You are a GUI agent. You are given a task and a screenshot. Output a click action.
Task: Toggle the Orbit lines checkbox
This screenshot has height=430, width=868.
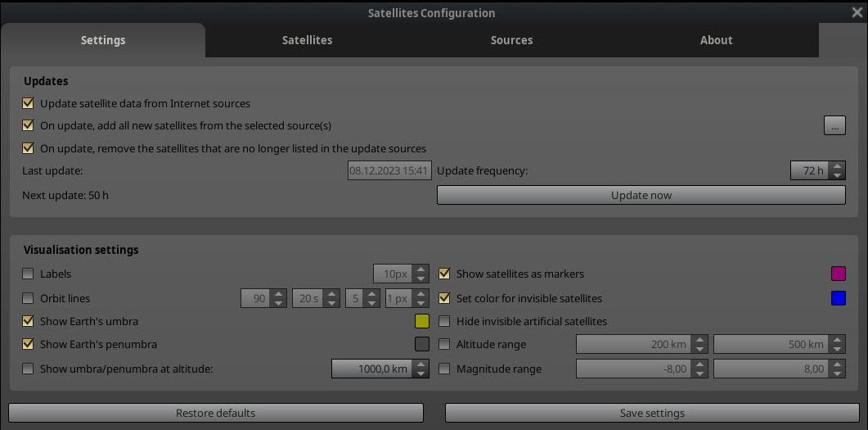click(29, 298)
